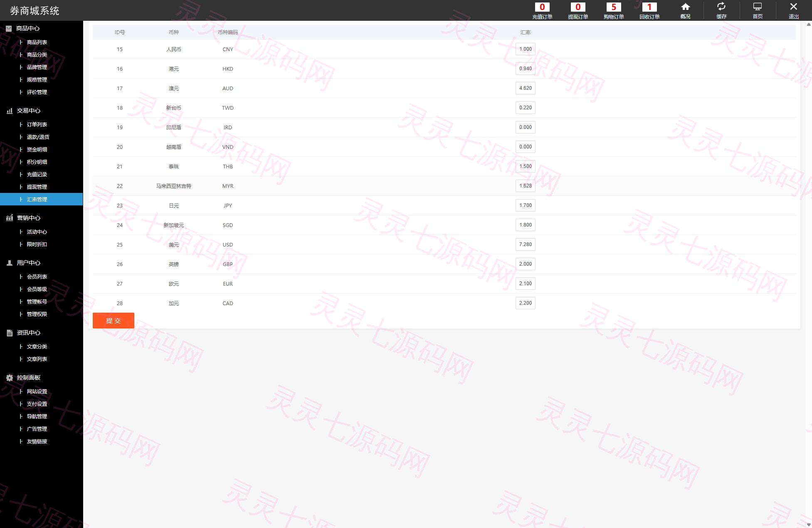Open the 回收订单 counter badge
The width and height of the screenshot is (812, 528).
tap(649, 7)
